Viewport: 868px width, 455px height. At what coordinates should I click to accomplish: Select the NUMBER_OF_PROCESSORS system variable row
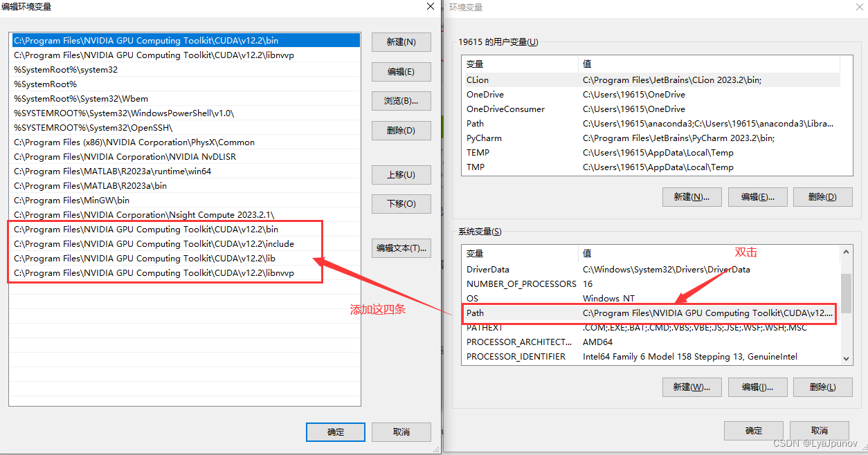pyautogui.click(x=651, y=284)
